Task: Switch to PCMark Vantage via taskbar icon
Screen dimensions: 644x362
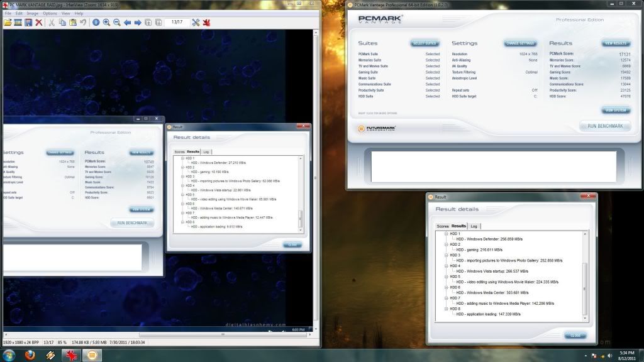Action: [92, 355]
